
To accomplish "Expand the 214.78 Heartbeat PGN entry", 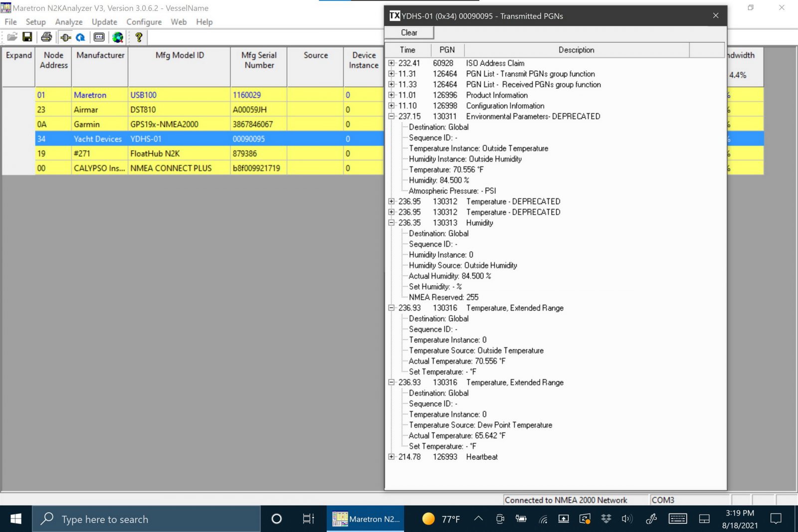I will (392, 457).
